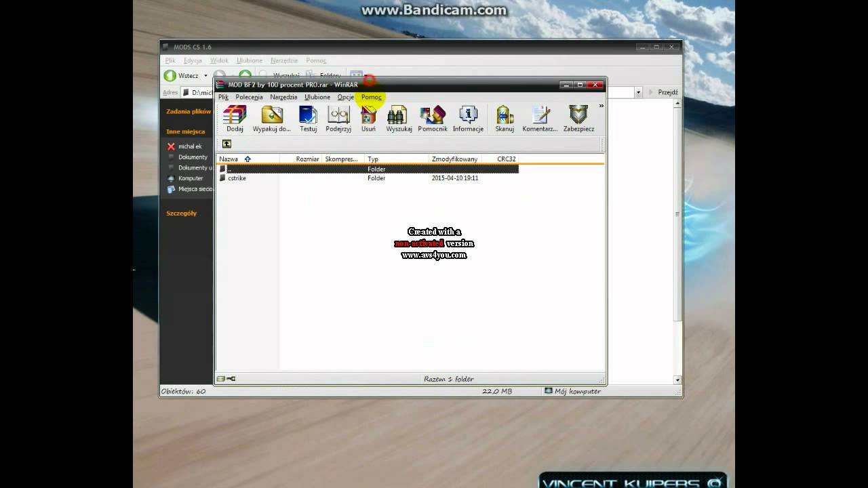Click the Mój komputer status bar zone
This screenshot has width=868, height=488.
573,391
